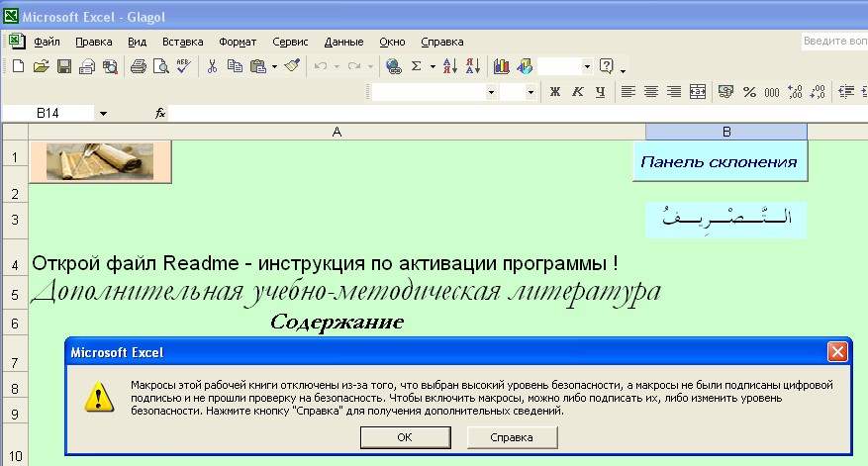
Task: Expand the Name Box dropdown arrow
Action: 103,114
